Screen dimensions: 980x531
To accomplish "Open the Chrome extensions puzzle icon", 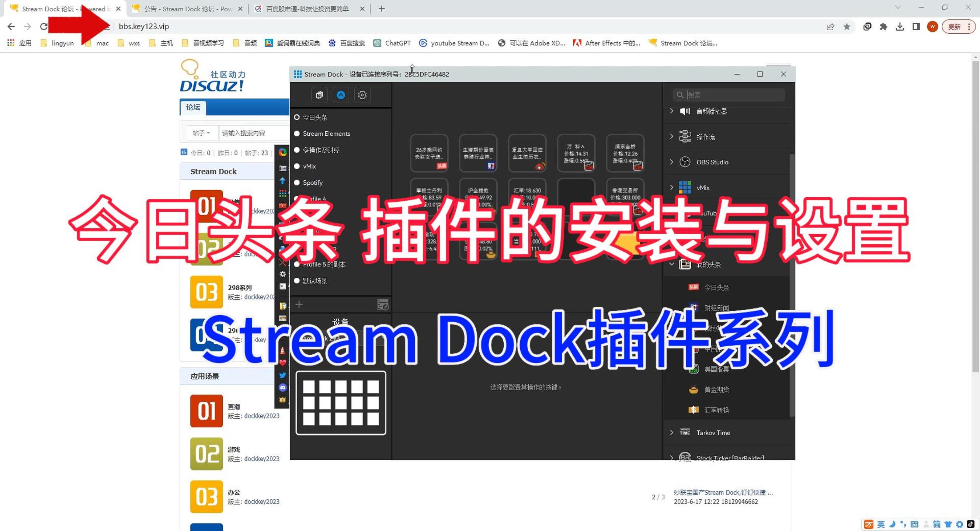I will tap(883, 27).
